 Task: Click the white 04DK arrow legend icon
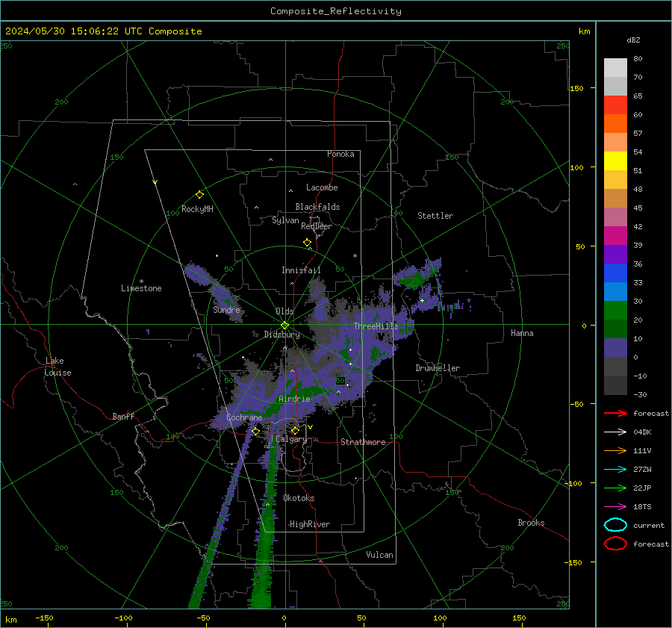pos(615,432)
